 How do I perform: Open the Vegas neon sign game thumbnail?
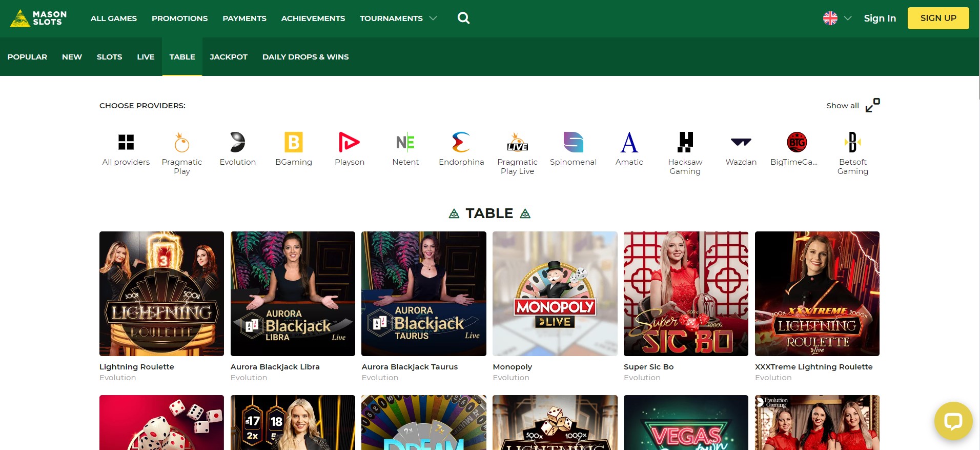[686, 422]
